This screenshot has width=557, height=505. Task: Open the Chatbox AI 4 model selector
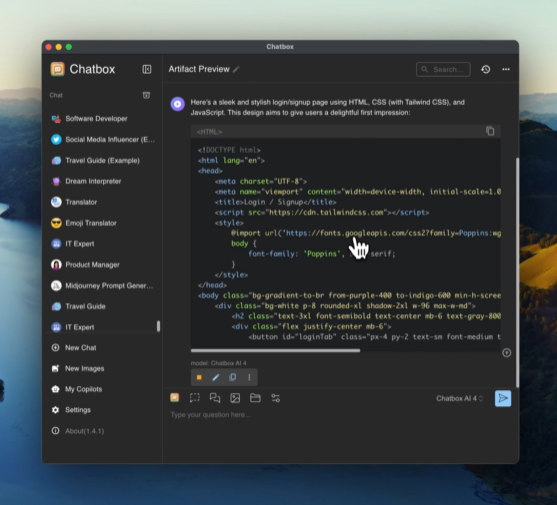coord(460,398)
